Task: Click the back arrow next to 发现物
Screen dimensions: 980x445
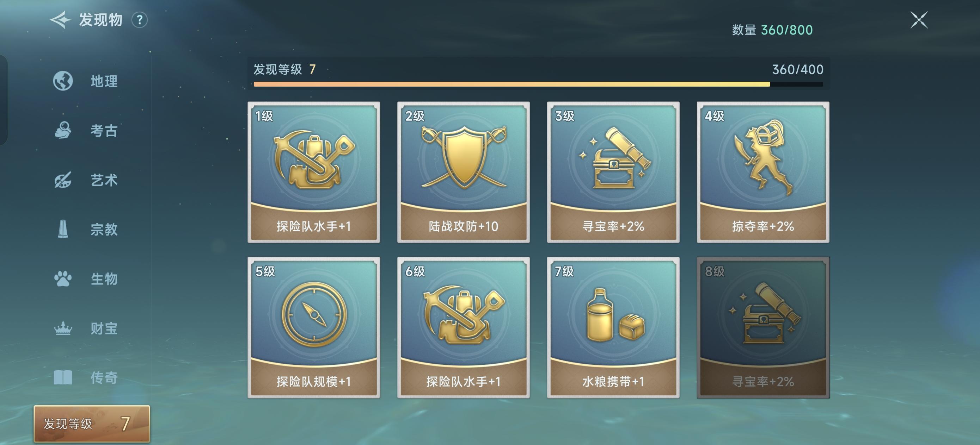Action: 61,20
